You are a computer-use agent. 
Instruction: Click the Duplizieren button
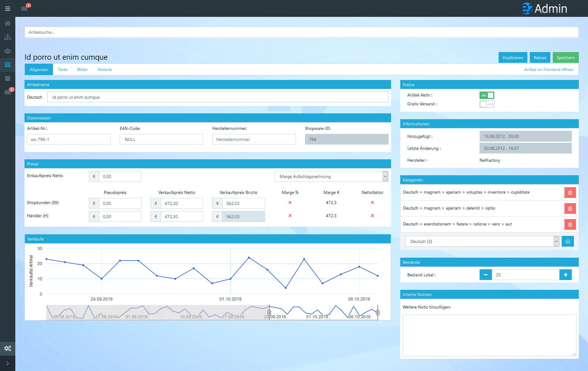513,58
